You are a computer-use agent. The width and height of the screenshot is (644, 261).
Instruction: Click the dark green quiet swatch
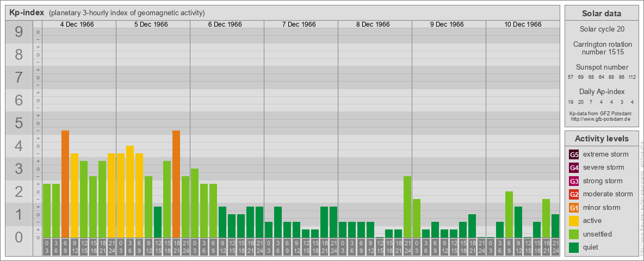574,247
